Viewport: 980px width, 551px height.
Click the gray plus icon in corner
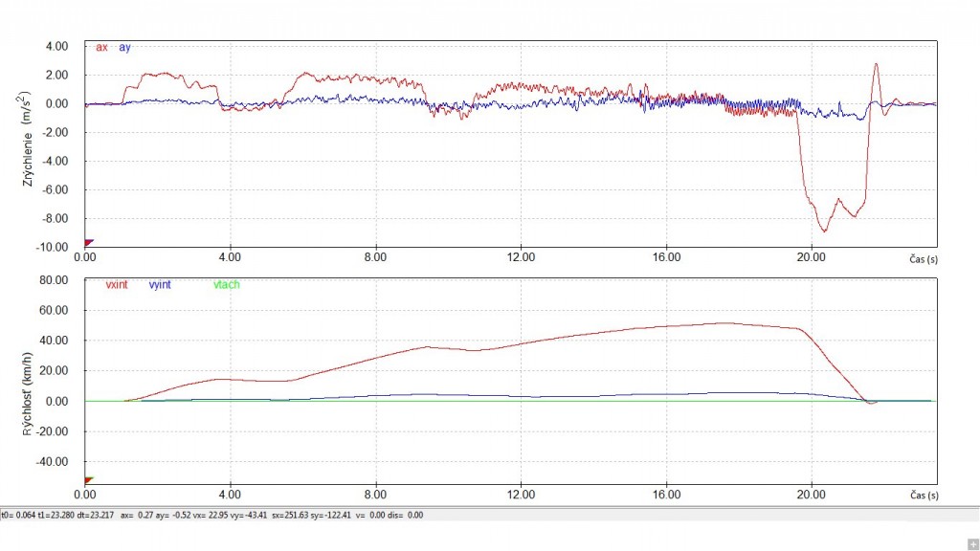(972, 544)
